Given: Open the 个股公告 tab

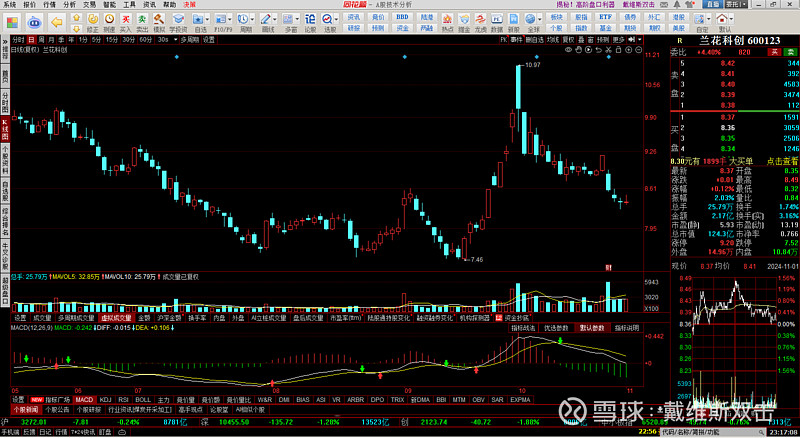Looking at the screenshot, I should pyautogui.click(x=57, y=410).
